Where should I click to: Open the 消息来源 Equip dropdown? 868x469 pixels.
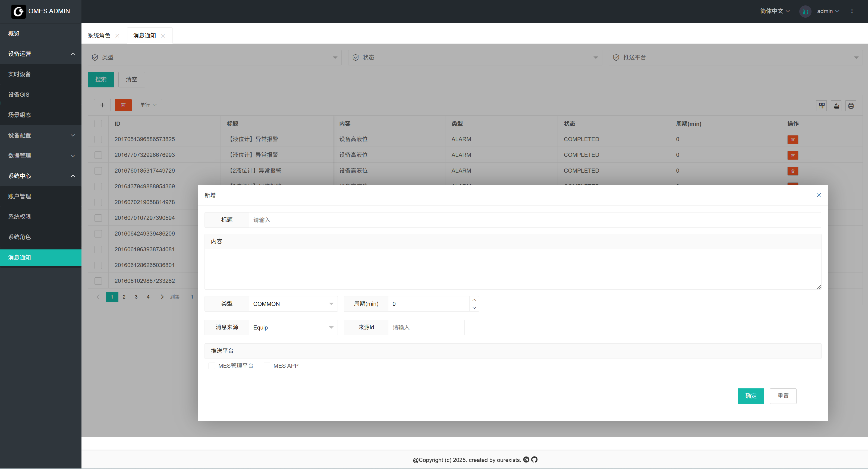point(293,327)
